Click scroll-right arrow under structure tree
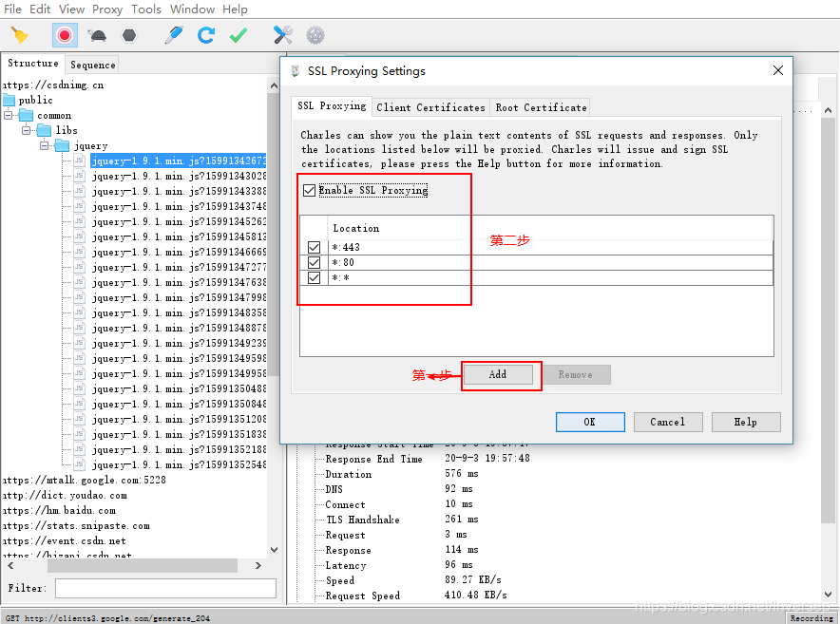 coord(258,566)
